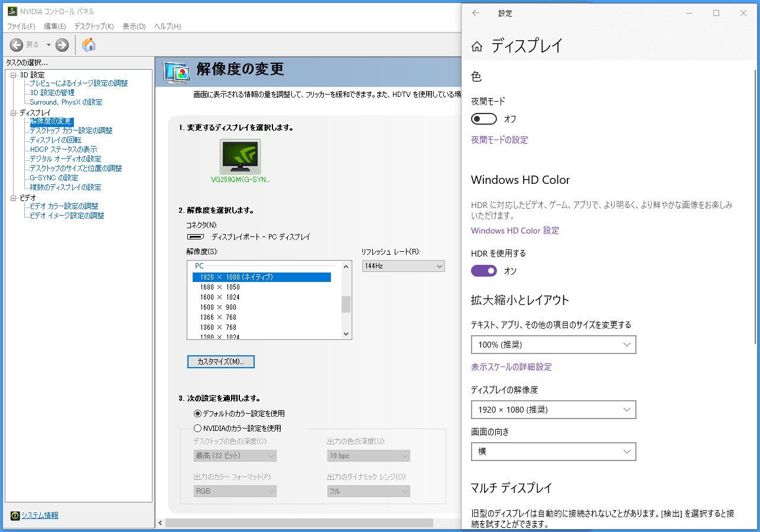Click the NVIDIA logo in title bar

pos(12,11)
